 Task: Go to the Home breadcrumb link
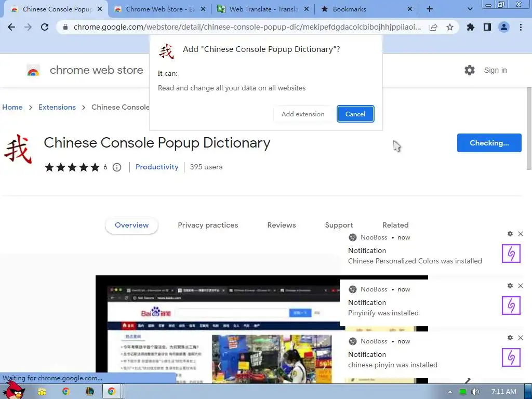pyautogui.click(x=12, y=107)
